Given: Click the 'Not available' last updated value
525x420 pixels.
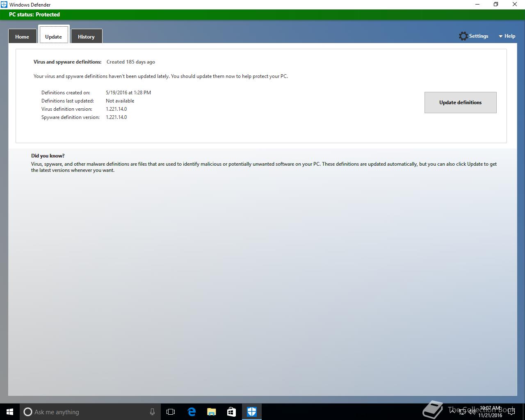Looking at the screenshot, I should (x=120, y=101).
